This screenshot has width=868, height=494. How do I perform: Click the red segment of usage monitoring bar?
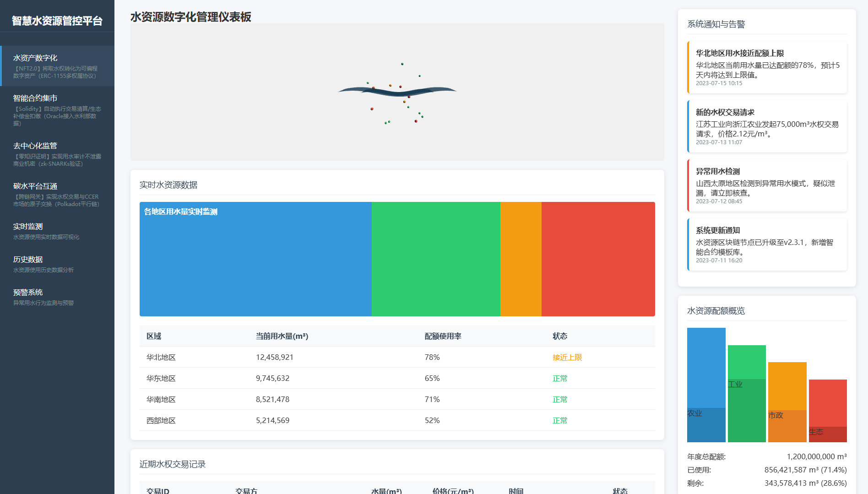click(598, 259)
